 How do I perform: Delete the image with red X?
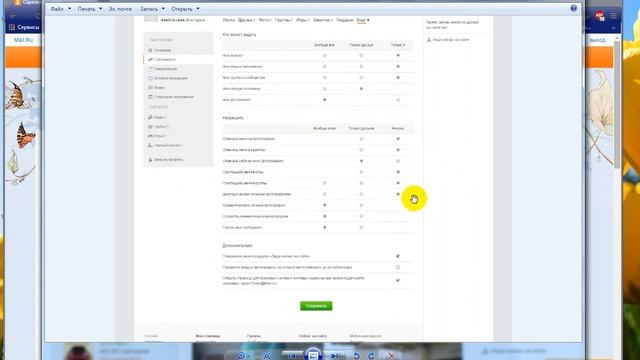[391, 356]
